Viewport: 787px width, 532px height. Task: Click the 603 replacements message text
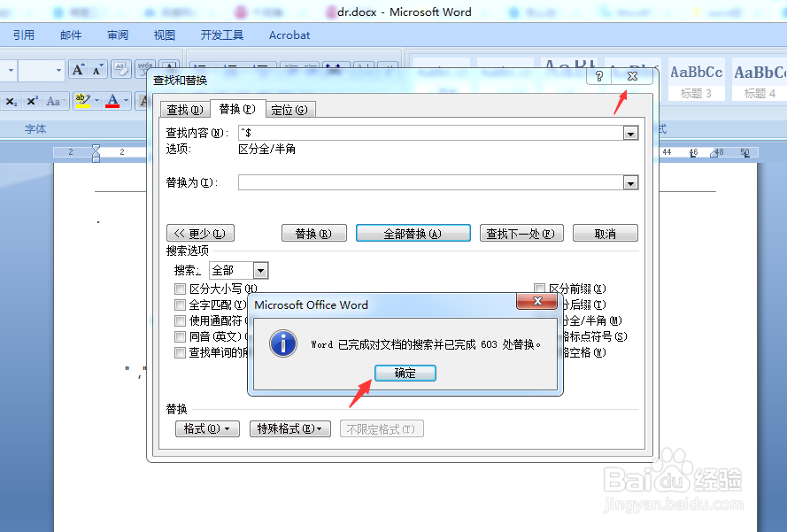coord(426,345)
